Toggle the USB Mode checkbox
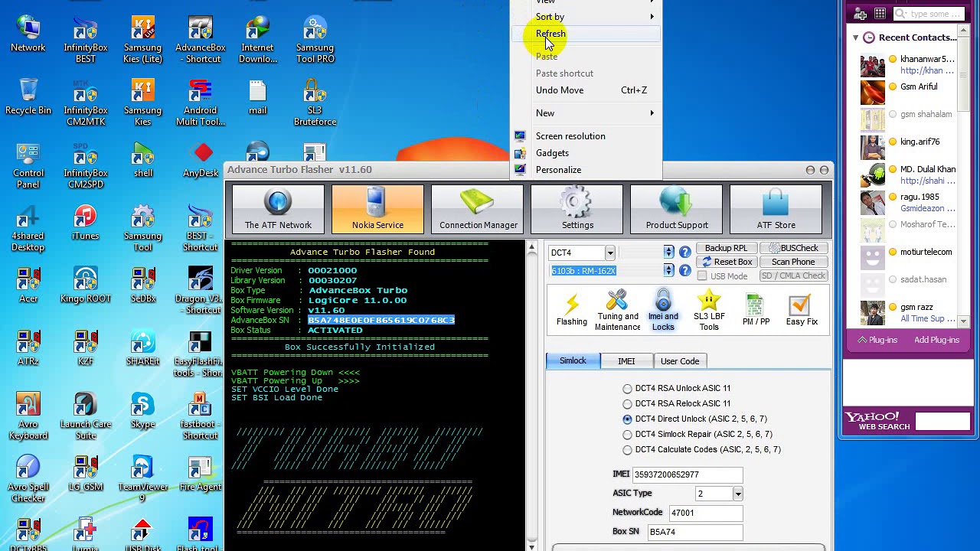This screenshot has width=980, height=551. click(x=702, y=276)
